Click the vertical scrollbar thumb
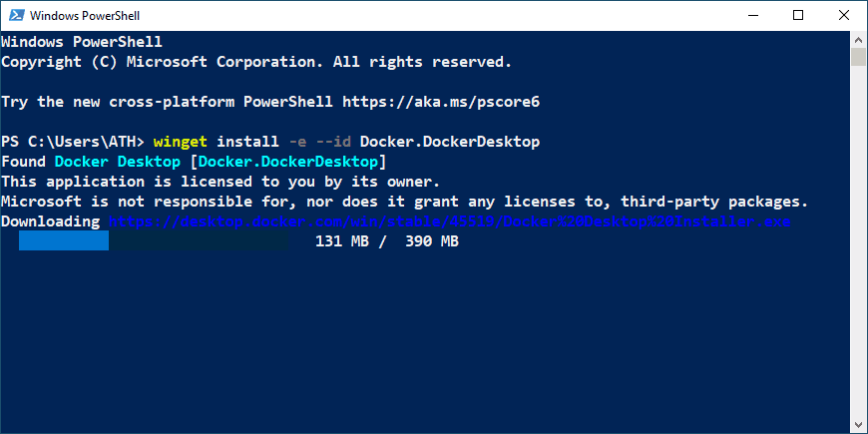Image resolution: width=868 pixels, height=434 pixels. click(859, 57)
